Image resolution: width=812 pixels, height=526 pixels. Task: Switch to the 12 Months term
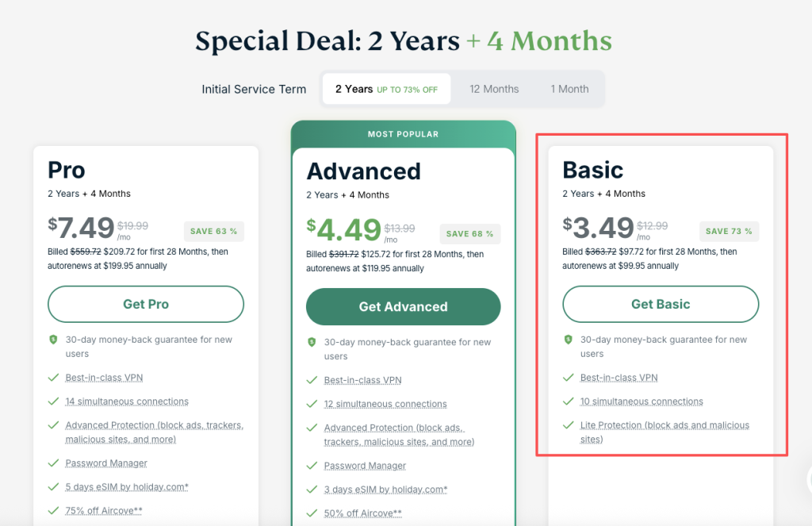494,89
